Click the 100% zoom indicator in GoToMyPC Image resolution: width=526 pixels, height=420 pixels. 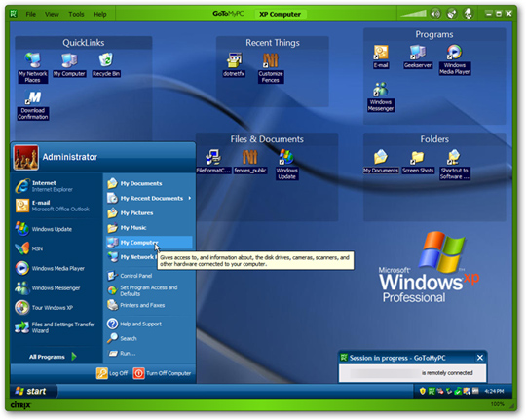pyautogui.click(x=497, y=404)
